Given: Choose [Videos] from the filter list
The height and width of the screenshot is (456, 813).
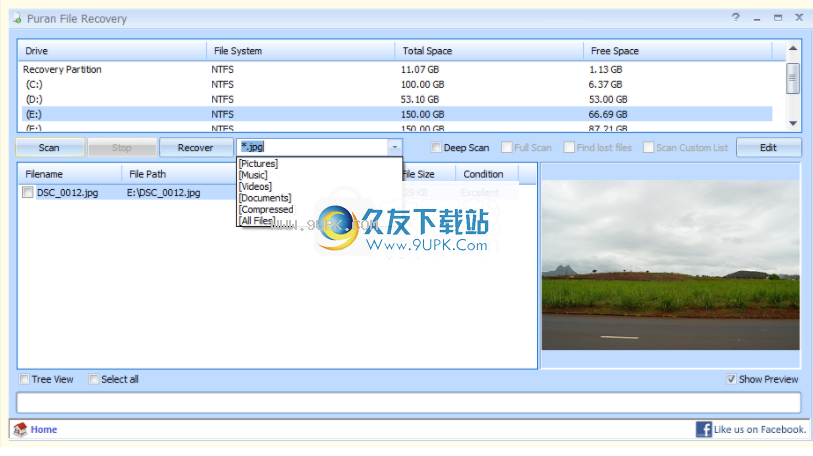Looking at the screenshot, I should 255,186.
